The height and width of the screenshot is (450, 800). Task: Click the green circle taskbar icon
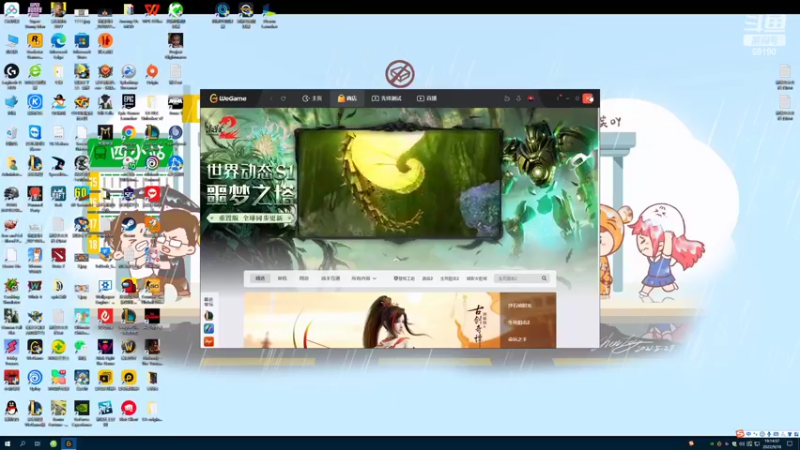(x=53, y=444)
